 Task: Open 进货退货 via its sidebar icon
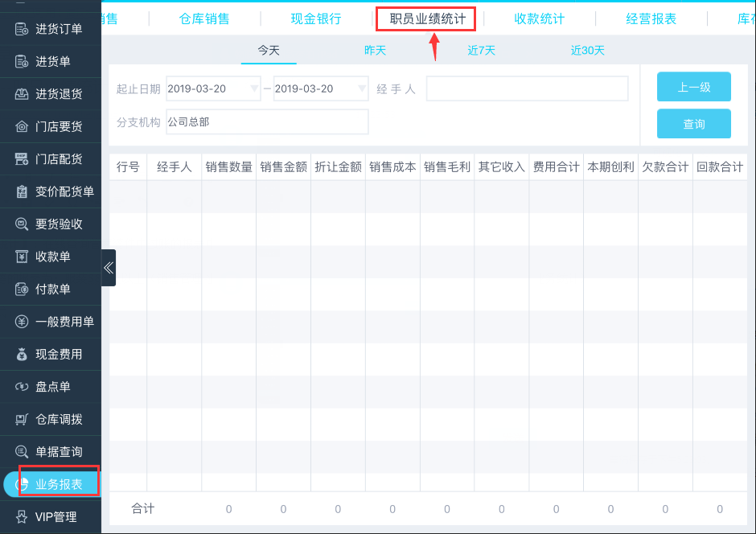[x=23, y=94]
